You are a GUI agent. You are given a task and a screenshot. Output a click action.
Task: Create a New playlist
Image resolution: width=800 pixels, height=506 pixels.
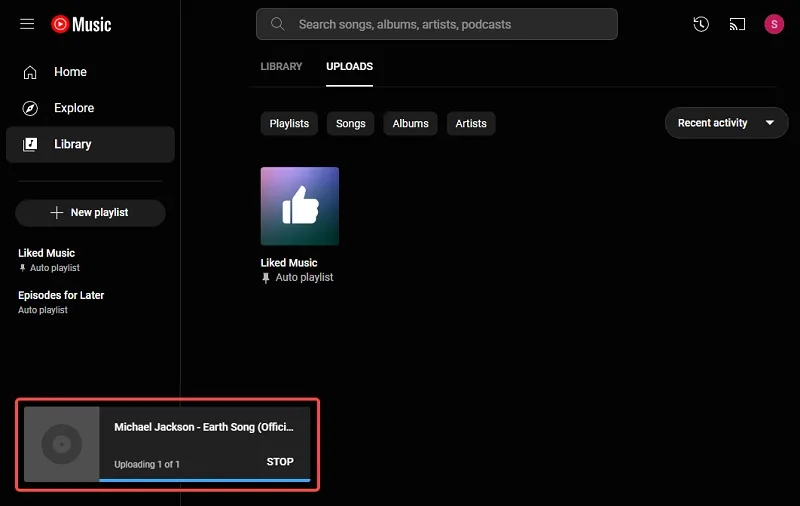click(90, 213)
